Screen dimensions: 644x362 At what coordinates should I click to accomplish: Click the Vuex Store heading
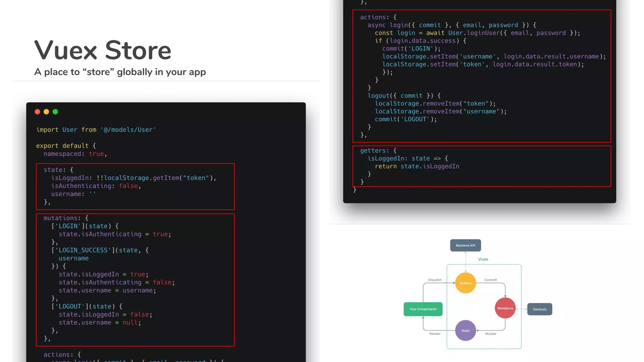tap(103, 50)
